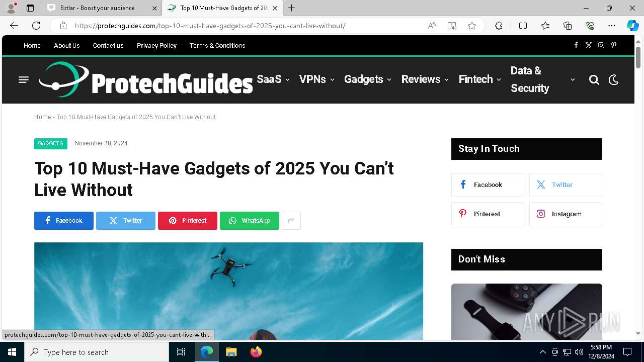The width and height of the screenshot is (644, 362).
Task: Open Terms & Conditions in top menu
Action: pos(217,45)
